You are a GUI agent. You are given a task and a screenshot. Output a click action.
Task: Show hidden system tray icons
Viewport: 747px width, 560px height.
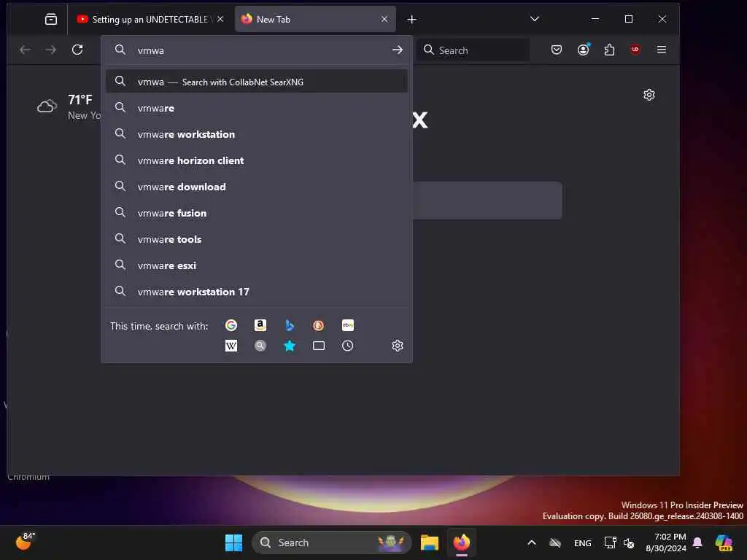[x=532, y=542]
